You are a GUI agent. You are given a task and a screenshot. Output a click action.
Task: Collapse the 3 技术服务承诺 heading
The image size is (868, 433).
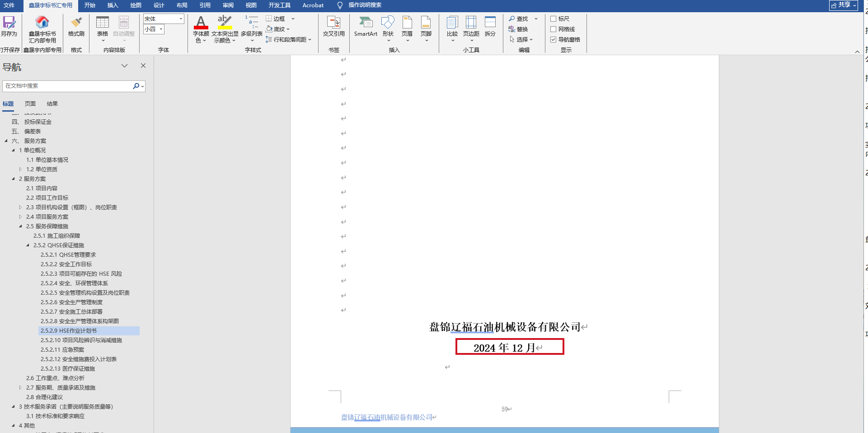13,407
